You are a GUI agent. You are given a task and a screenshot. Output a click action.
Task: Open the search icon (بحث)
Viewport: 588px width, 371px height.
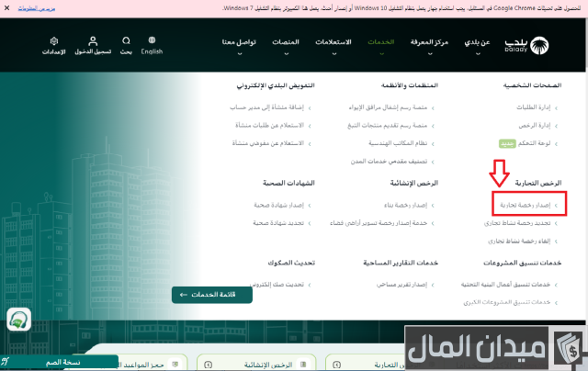click(126, 45)
